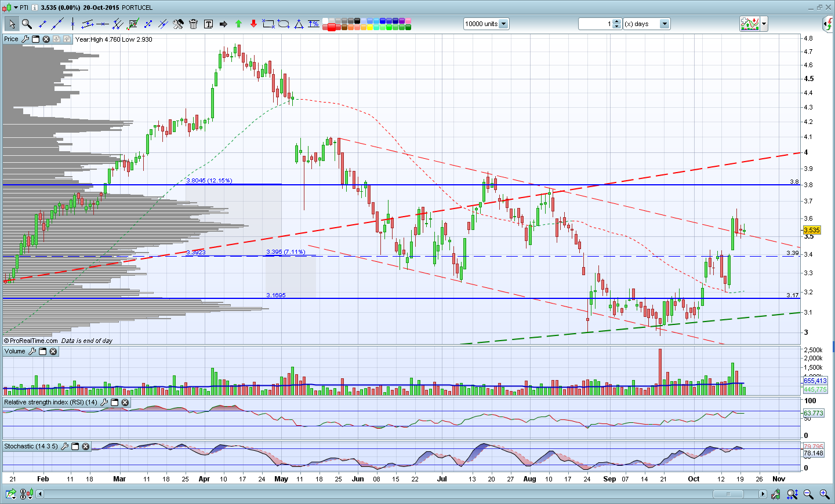Viewport: 835px width, 504px height.
Task: Select the red down arrow marker
Action: click(253, 24)
